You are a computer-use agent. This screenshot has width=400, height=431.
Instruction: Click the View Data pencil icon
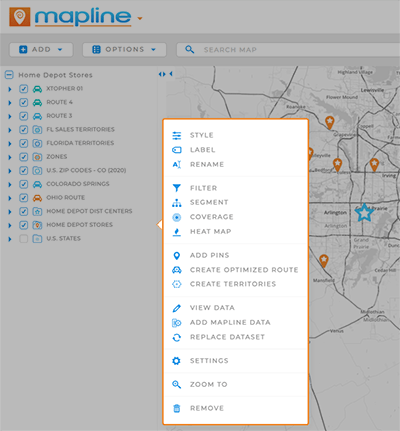tap(177, 308)
